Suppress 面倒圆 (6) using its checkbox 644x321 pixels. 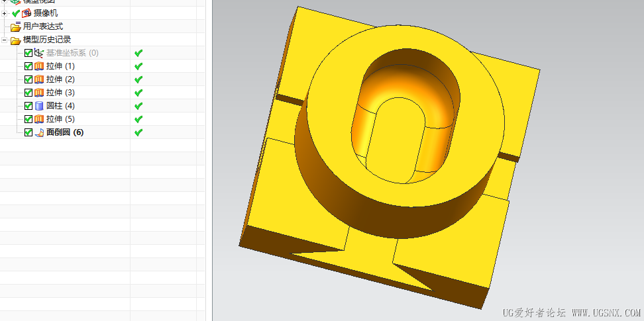coord(28,132)
